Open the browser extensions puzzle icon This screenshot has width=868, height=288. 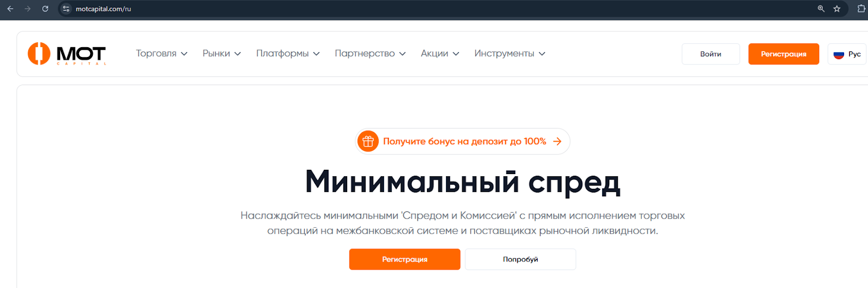coord(861,9)
